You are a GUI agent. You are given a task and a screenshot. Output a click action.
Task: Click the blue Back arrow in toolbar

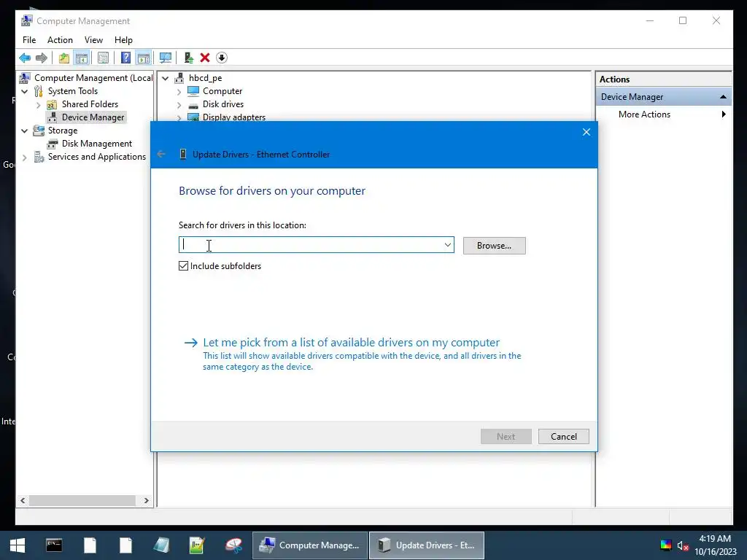coord(25,58)
